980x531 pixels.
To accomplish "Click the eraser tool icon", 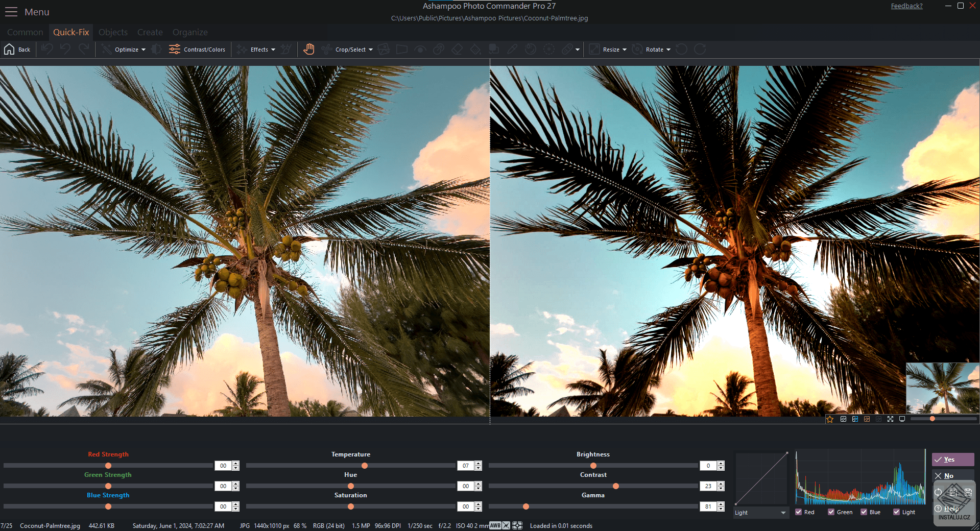I will click(x=457, y=50).
